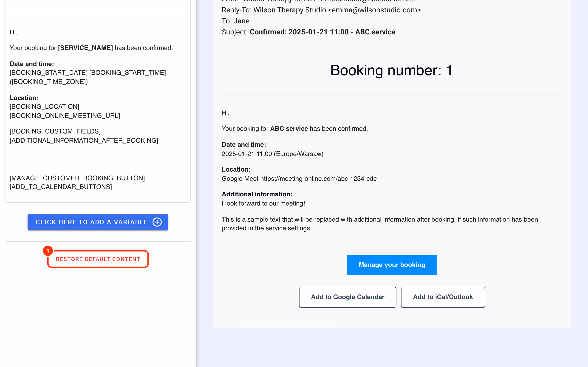
Task: Click the [BOOKING_LOCATION] variable line
Action: [45, 107]
